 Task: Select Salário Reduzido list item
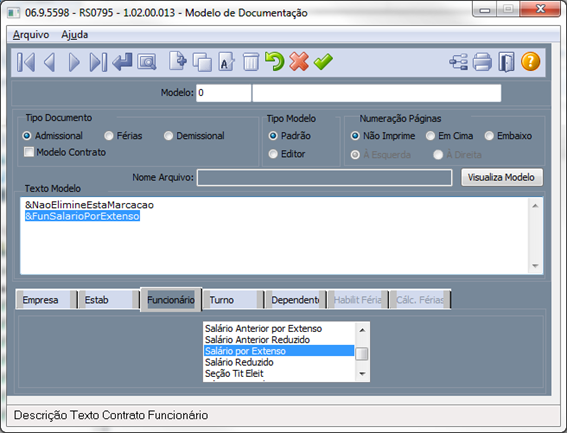(279, 362)
